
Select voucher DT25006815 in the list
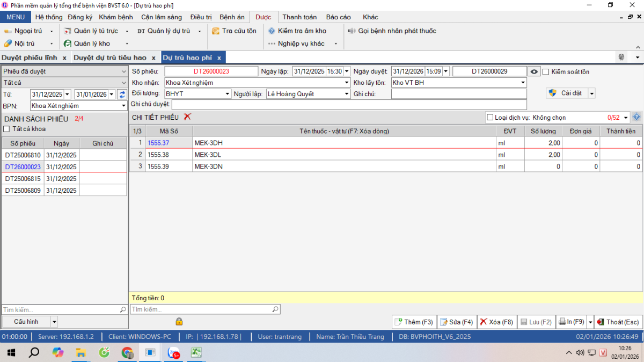23,179
